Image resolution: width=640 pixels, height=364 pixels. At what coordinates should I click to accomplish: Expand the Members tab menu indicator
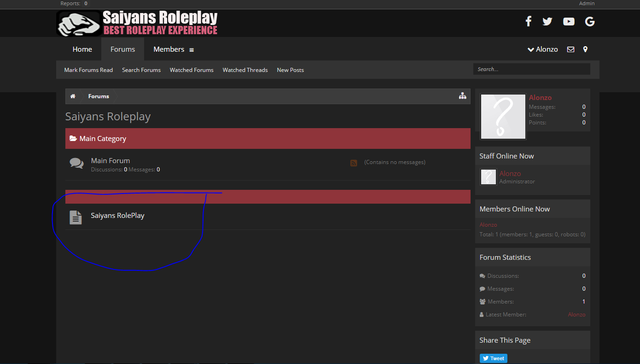click(x=191, y=50)
